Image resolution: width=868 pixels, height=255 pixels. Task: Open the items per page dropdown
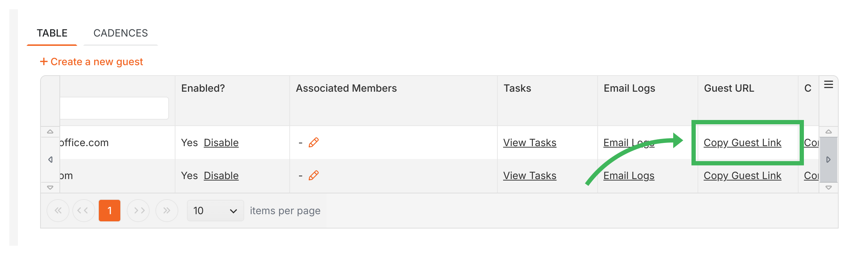[215, 211]
